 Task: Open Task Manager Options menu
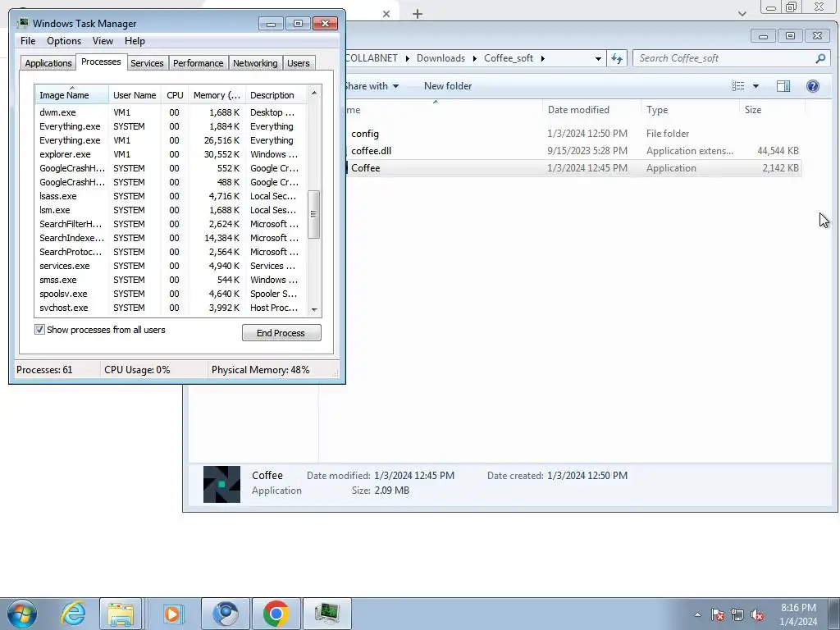click(x=64, y=41)
